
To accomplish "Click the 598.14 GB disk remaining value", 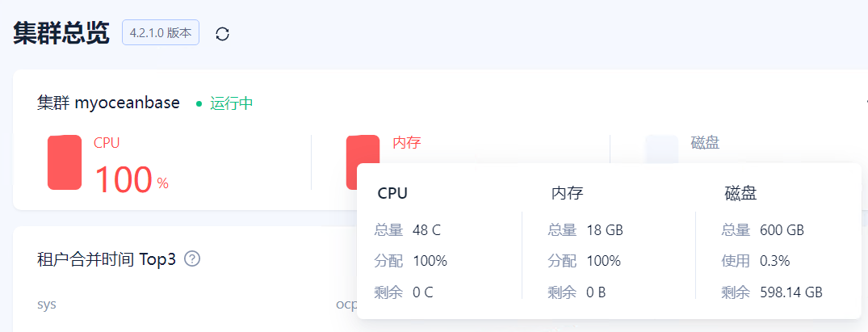I will [791, 292].
